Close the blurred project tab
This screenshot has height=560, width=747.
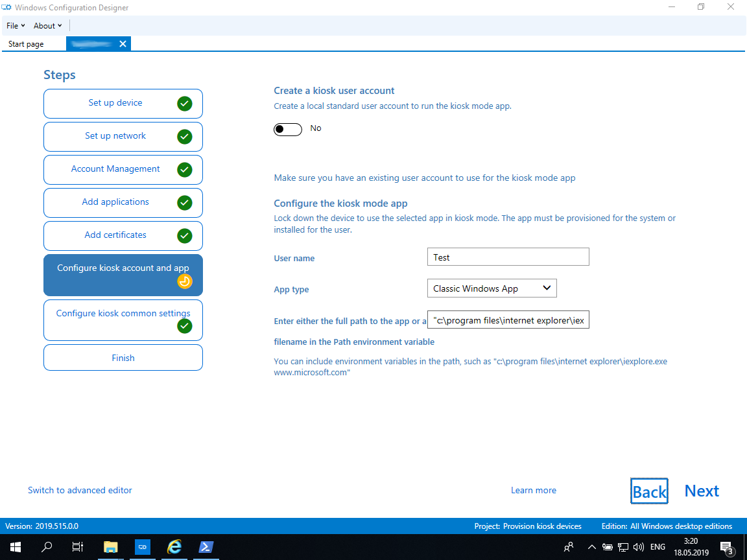pos(123,44)
